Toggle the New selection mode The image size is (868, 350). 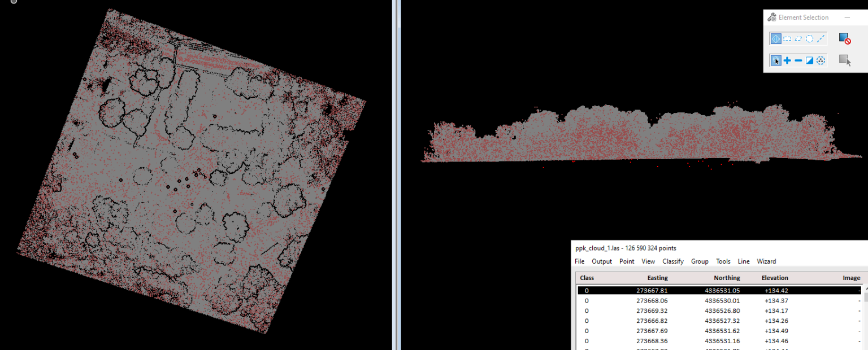pyautogui.click(x=775, y=60)
